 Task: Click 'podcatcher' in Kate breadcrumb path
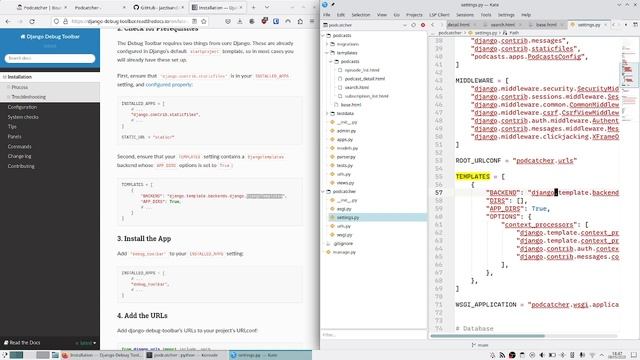450,33
